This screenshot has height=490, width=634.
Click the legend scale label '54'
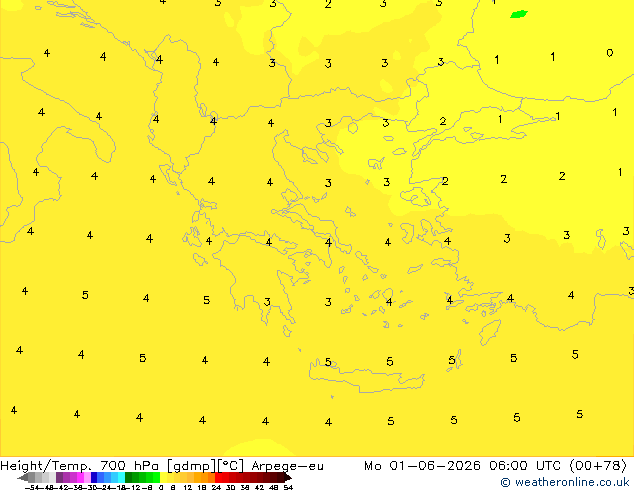[288, 488]
